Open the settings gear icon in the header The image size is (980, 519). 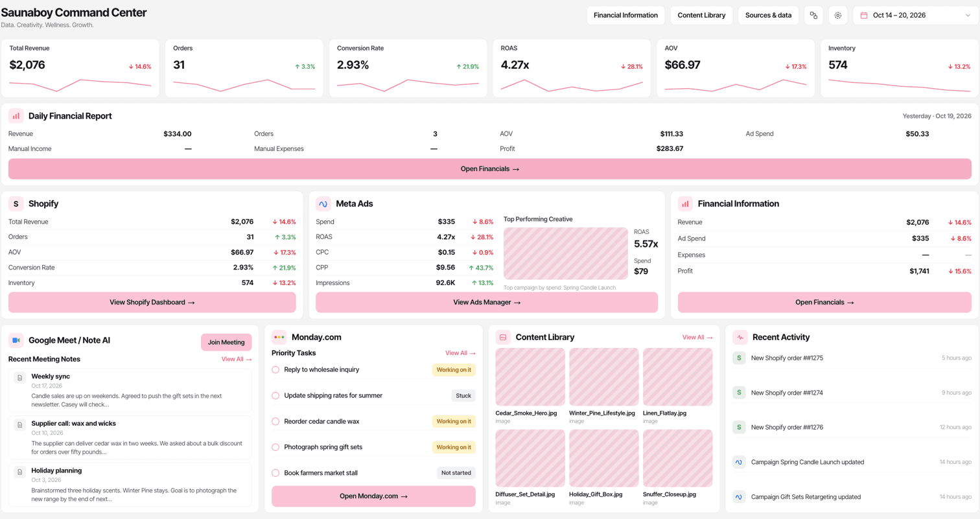point(838,15)
